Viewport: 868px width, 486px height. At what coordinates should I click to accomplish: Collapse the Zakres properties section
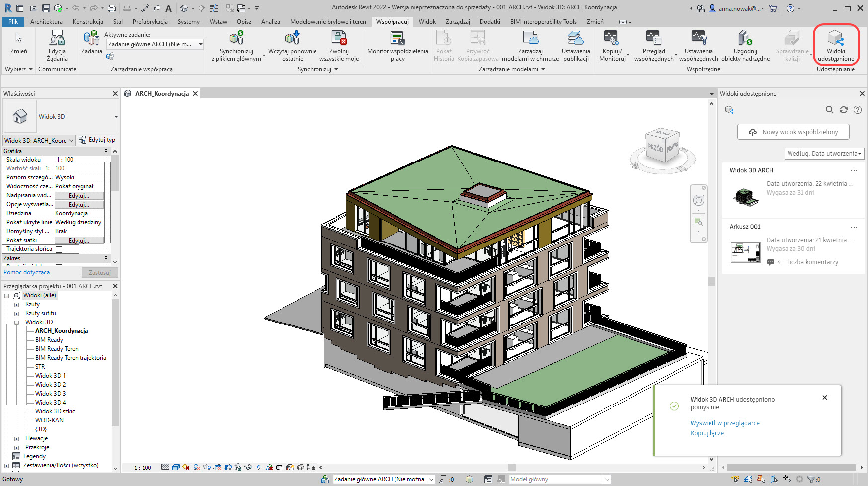(106, 258)
